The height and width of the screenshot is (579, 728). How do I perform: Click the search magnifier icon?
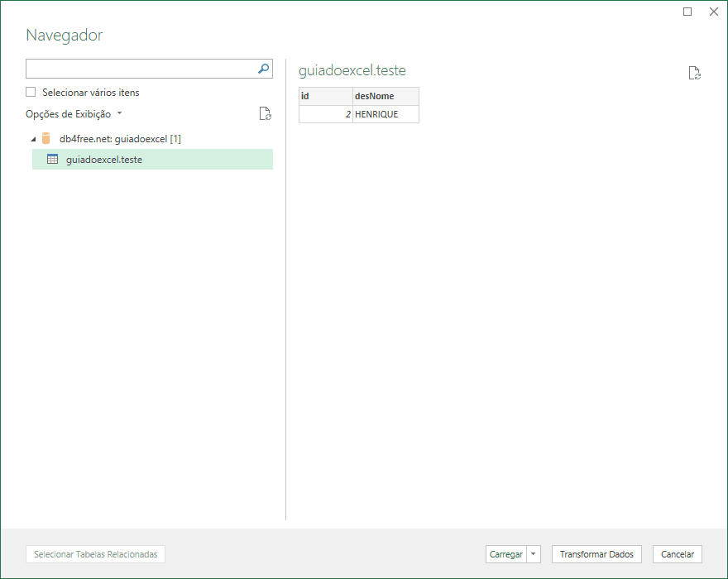click(x=264, y=69)
